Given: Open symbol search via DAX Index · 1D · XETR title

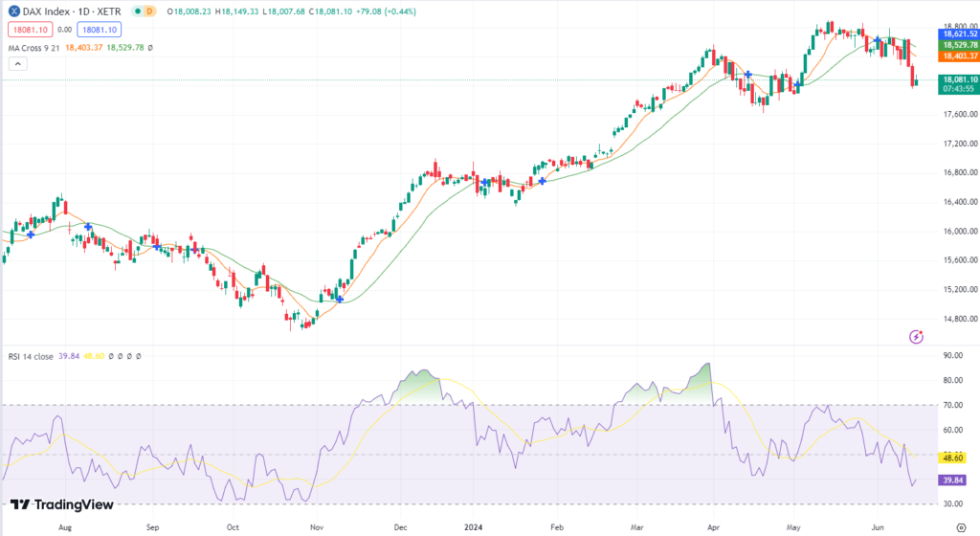Looking at the screenshot, I should point(72,11).
